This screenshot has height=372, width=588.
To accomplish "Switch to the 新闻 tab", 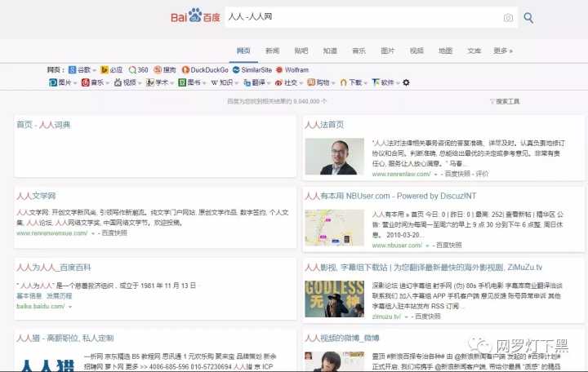I will tap(272, 51).
